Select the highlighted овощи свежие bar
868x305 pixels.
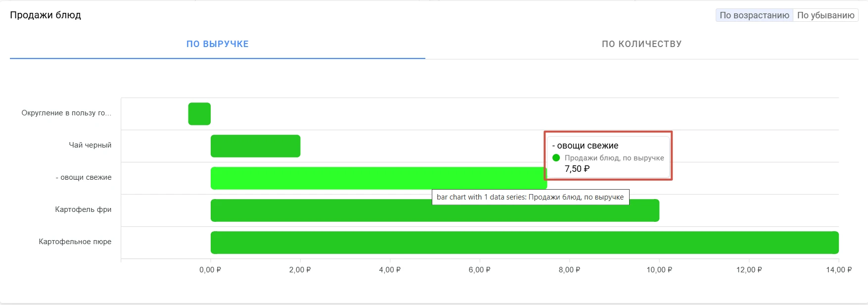pyautogui.click(x=378, y=178)
